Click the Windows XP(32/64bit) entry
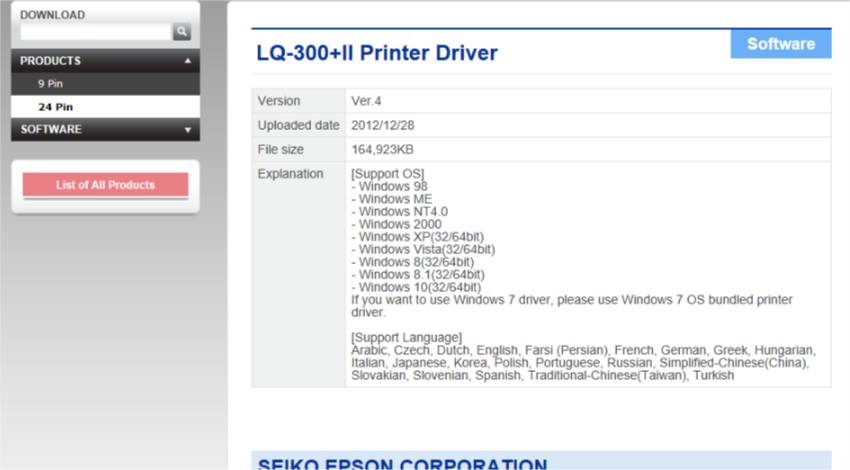The height and width of the screenshot is (470, 850). pyautogui.click(x=417, y=236)
